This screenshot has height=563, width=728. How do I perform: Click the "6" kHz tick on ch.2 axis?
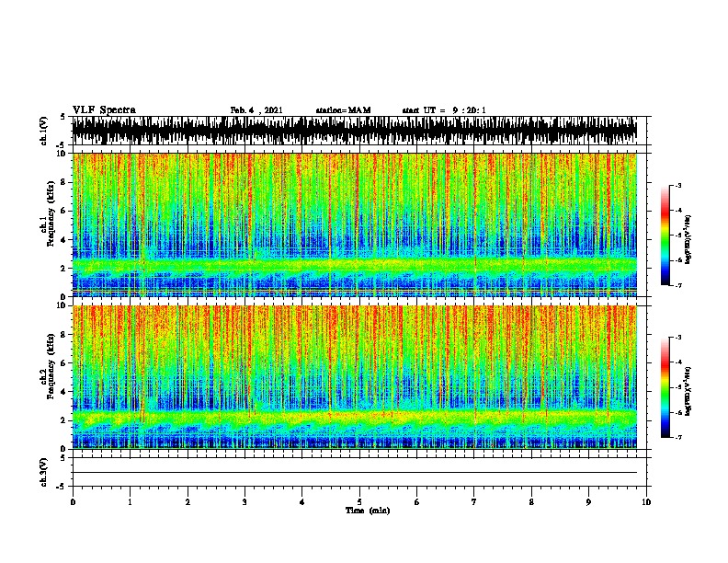point(64,362)
